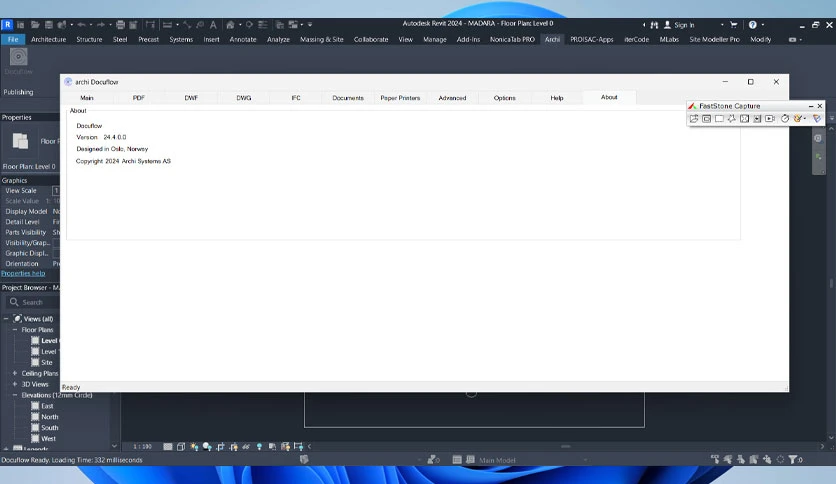Select the North elevation view

[x=50, y=417]
